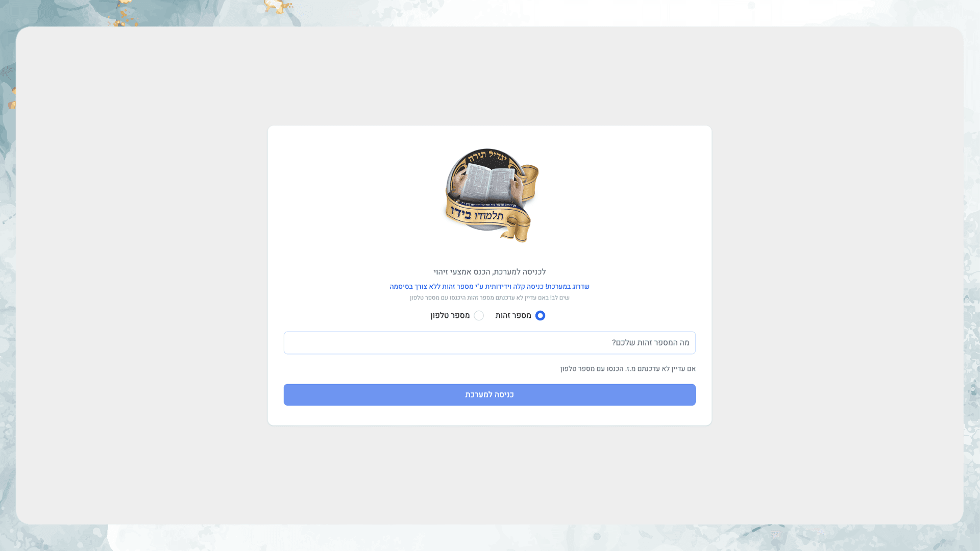The height and width of the screenshot is (551, 980).
Task: Click the grey שים לב note text
Action: (489, 298)
